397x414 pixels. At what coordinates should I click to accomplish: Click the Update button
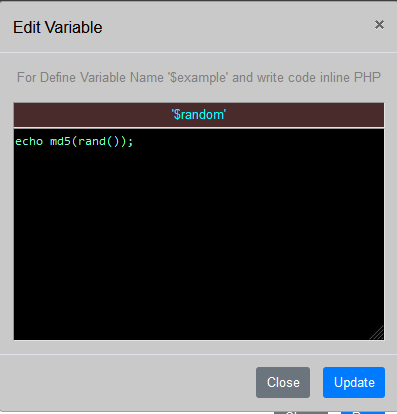pos(354,382)
